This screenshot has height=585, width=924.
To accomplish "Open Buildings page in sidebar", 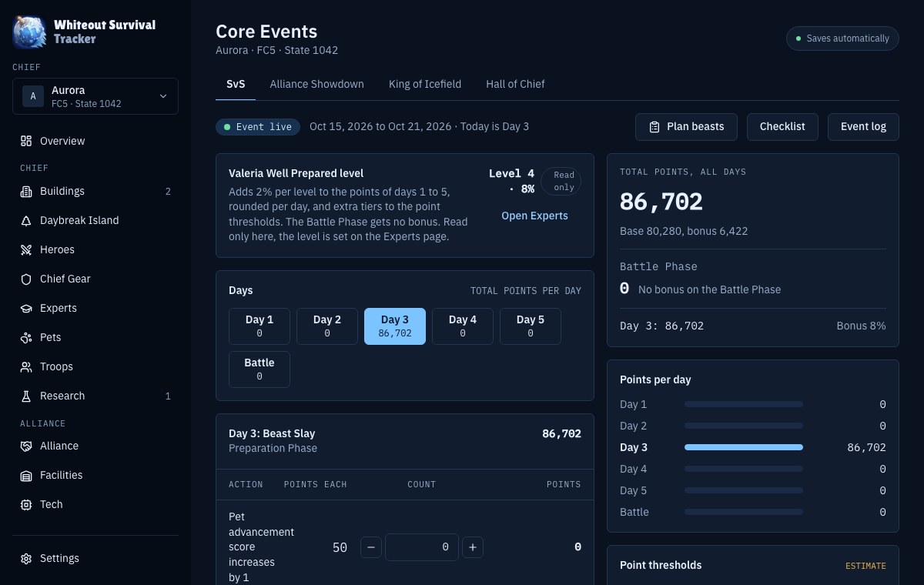I will tap(95, 191).
